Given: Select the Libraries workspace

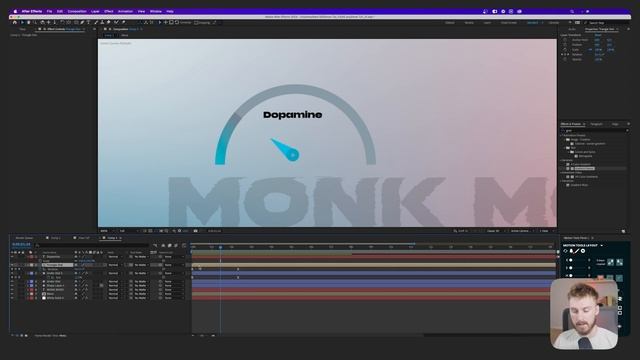Looking at the screenshot, I should coord(554,22).
